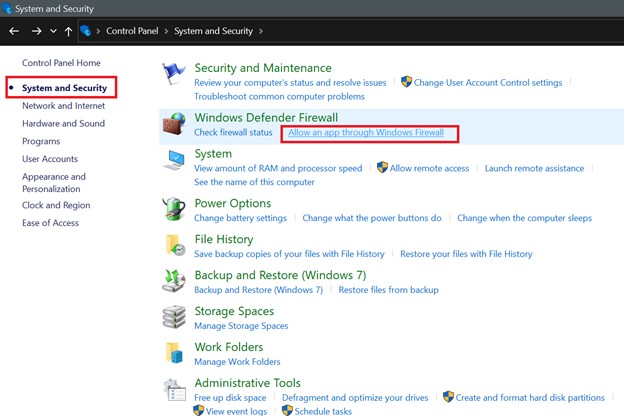Click the Control Panel breadcrumb in address bar
Screen dimensions: 624x416
132,31
